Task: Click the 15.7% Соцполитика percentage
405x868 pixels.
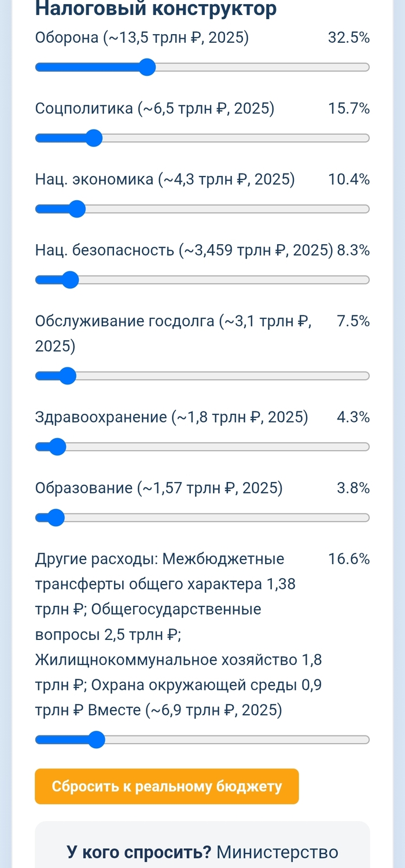Action: [x=348, y=109]
